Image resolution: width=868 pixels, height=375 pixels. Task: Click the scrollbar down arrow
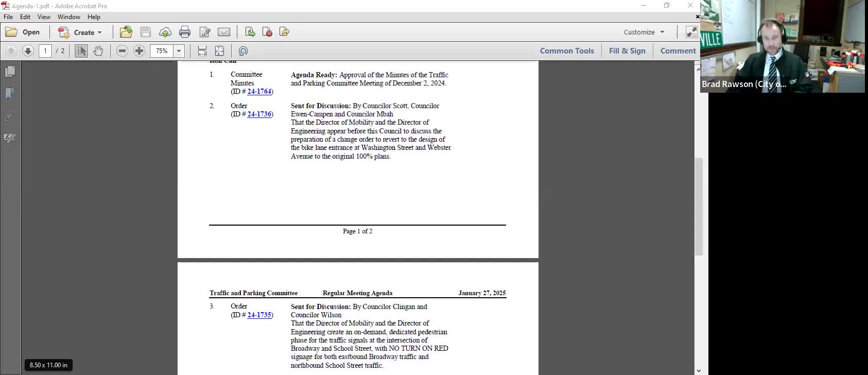point(699,370)
